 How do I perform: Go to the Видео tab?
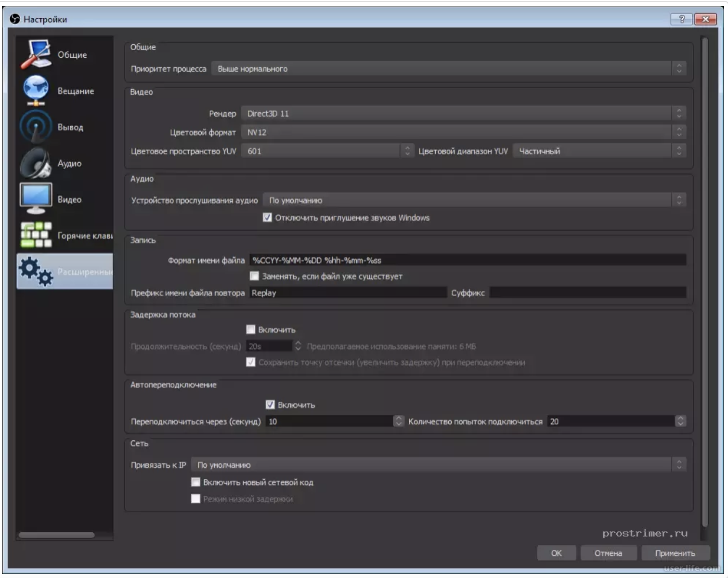click(65, 199)
